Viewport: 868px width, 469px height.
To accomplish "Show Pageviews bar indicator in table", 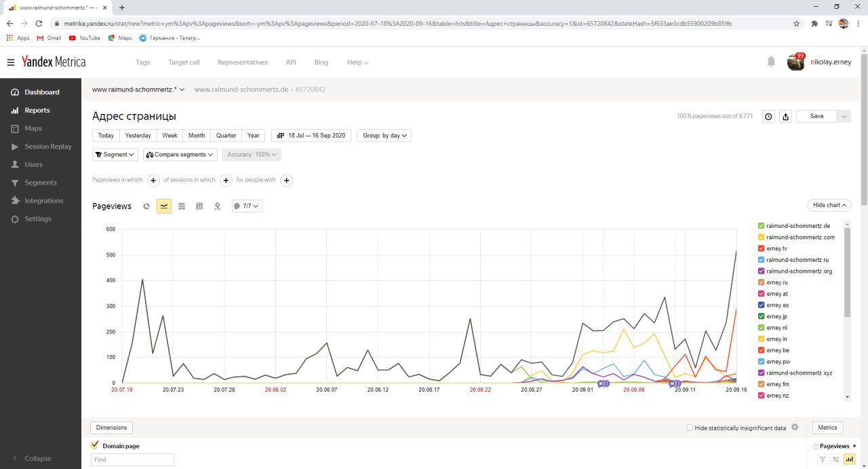I will coord(849,459).
